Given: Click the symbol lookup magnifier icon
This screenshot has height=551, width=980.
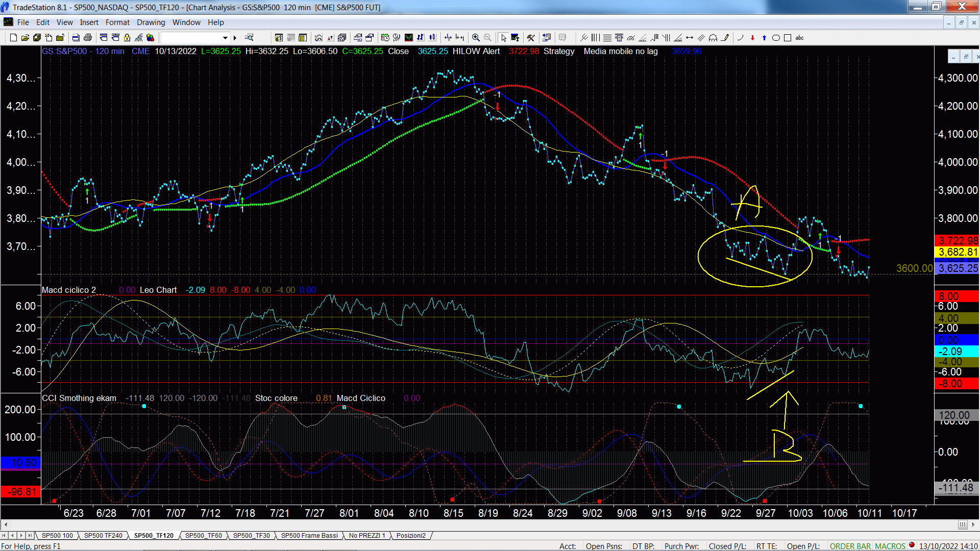Looking at the screenshot, I should click(x=249, y=38).
